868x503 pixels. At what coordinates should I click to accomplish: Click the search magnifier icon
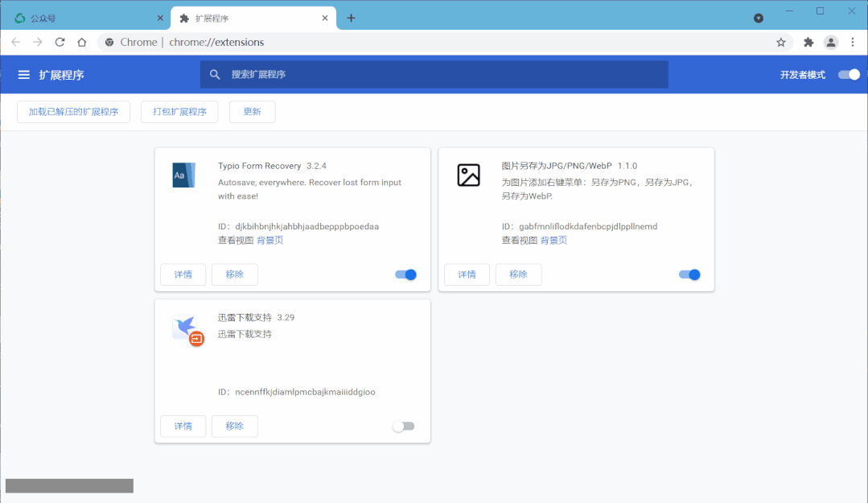point(215,74)
